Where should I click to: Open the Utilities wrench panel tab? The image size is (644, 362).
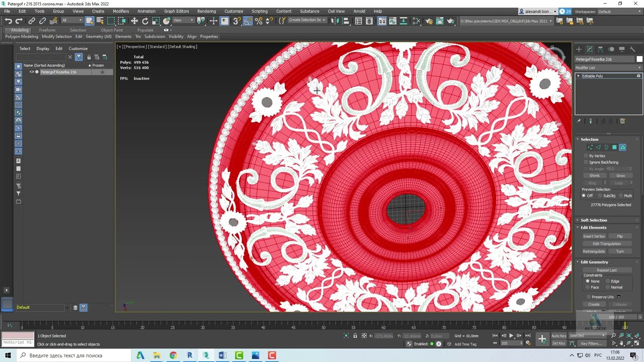pyautogui.click(x=632, y=49)
